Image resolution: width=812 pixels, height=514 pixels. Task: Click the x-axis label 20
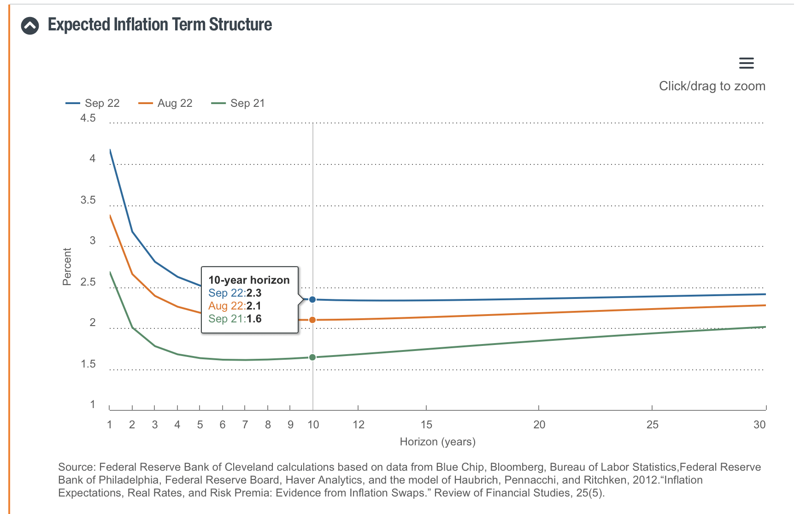[539, 425]
